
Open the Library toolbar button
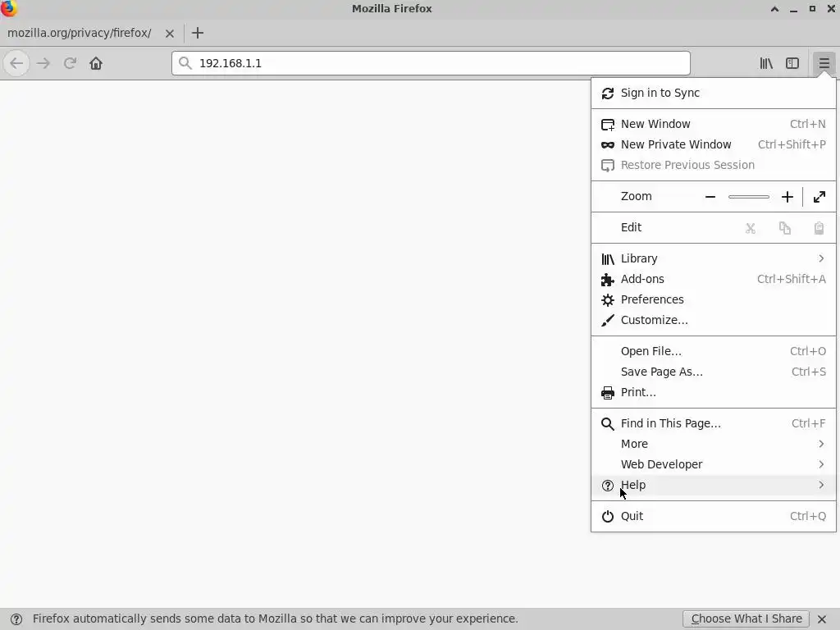tap(766, 63)
